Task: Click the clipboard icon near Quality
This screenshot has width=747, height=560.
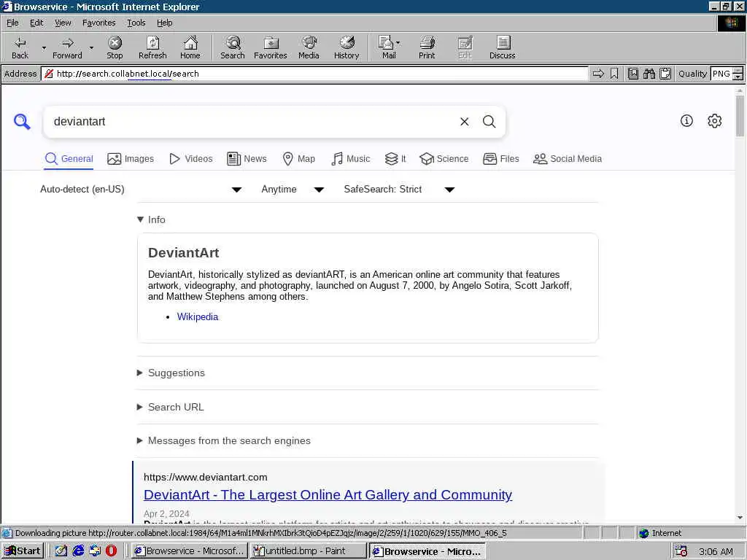Action: pyautogui.click(x=665, y=74)
